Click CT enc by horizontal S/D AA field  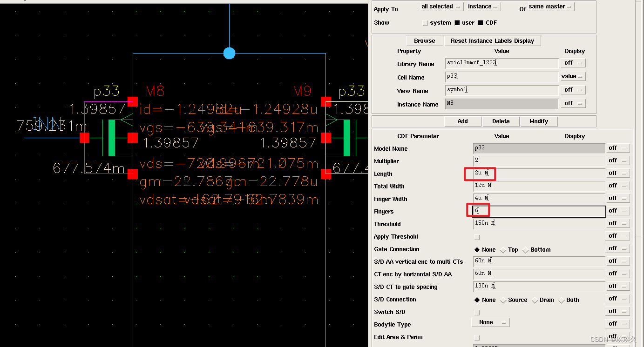tap(539, 274)
